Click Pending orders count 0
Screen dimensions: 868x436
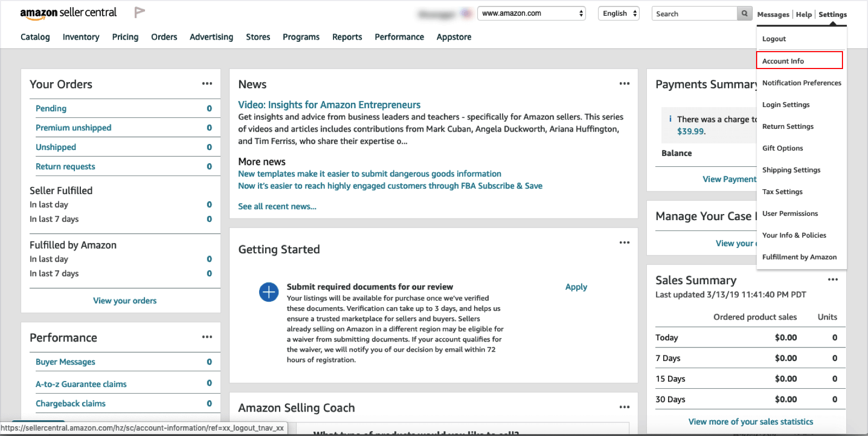(x=209, y=108)
